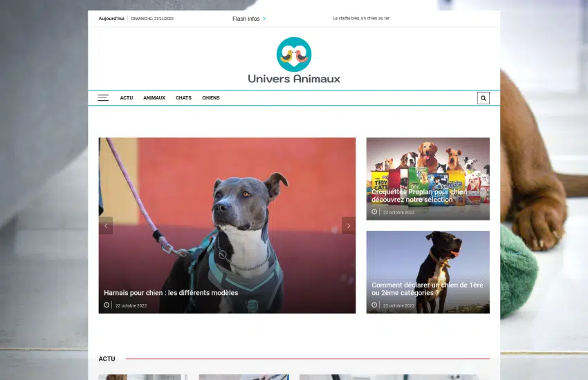Click the ACTU section heading
The height and width of the screenshot is (380, 588).
coord(107,359)
